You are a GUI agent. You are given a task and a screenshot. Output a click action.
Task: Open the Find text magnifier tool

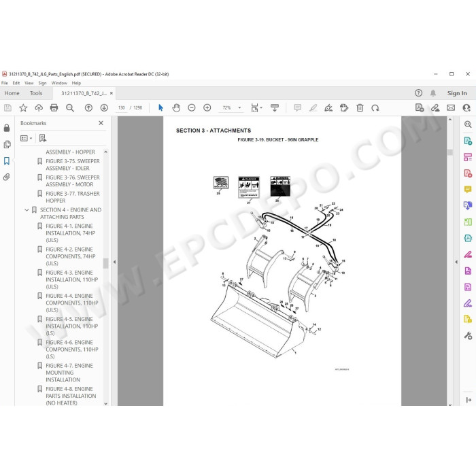(x=70, y=107)
